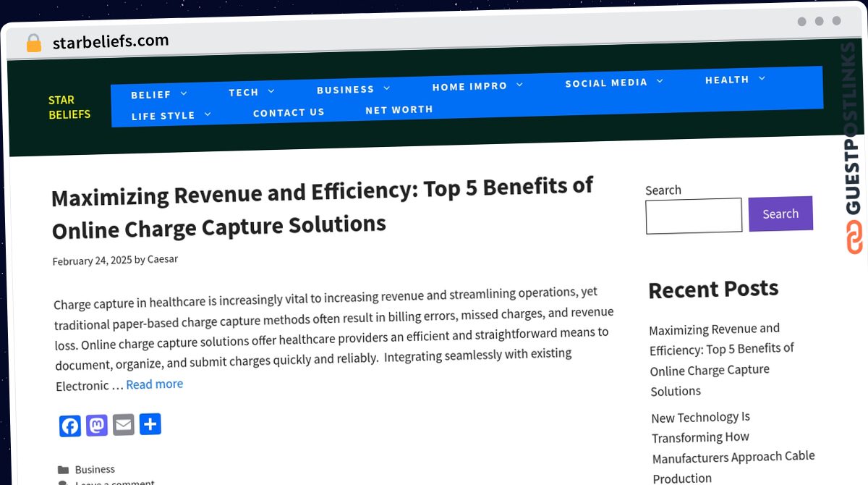Click into the Search text field
This screenshot has width=868, height=485.
694,216
